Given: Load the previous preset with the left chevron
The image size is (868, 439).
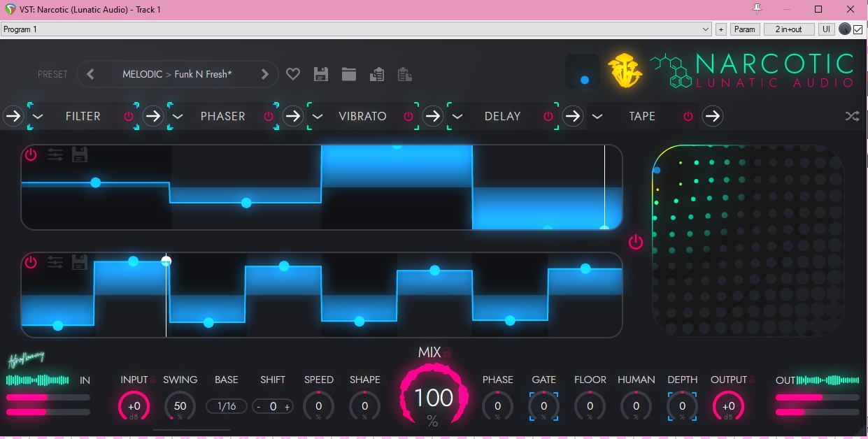Looking at the screenshot, I should [90, 74].
